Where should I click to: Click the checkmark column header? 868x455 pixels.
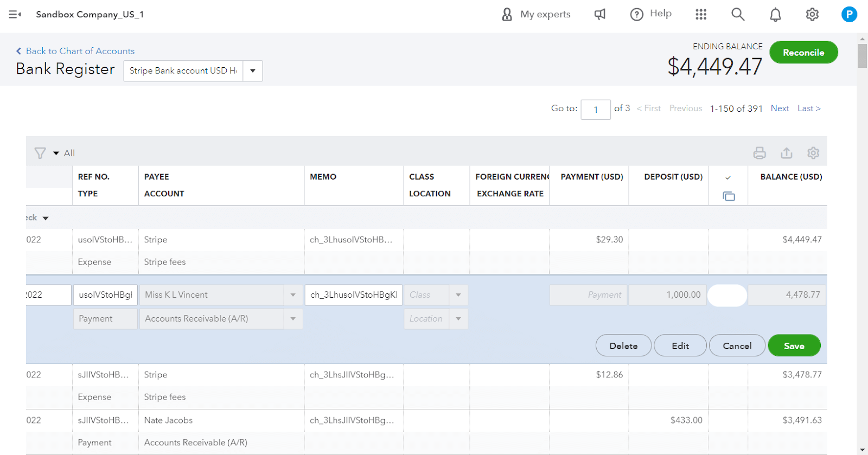(728, 177)
